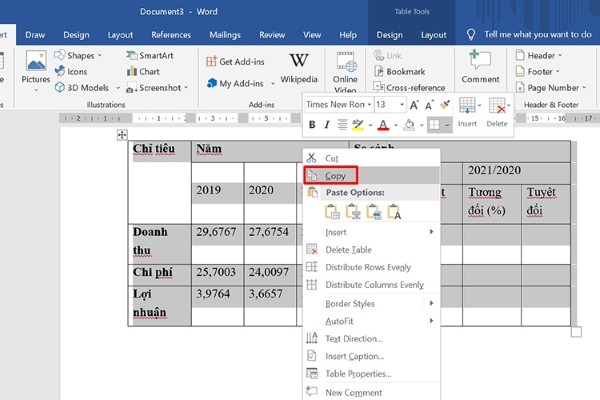Switch to the Draw tab
The height and width of the screenshot is (400, 600).
35,35
